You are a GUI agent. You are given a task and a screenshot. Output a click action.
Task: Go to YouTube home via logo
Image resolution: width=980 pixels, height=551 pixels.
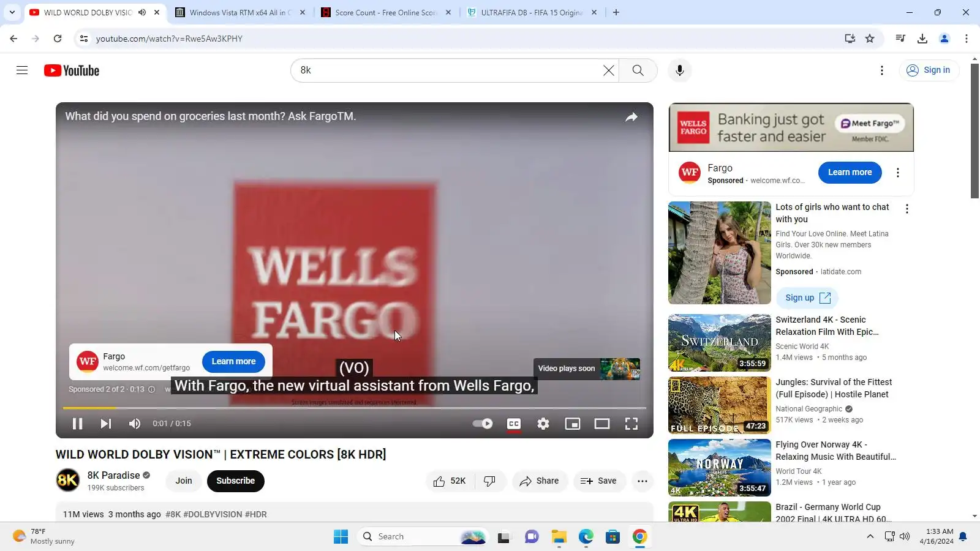(x=72, y=70)
